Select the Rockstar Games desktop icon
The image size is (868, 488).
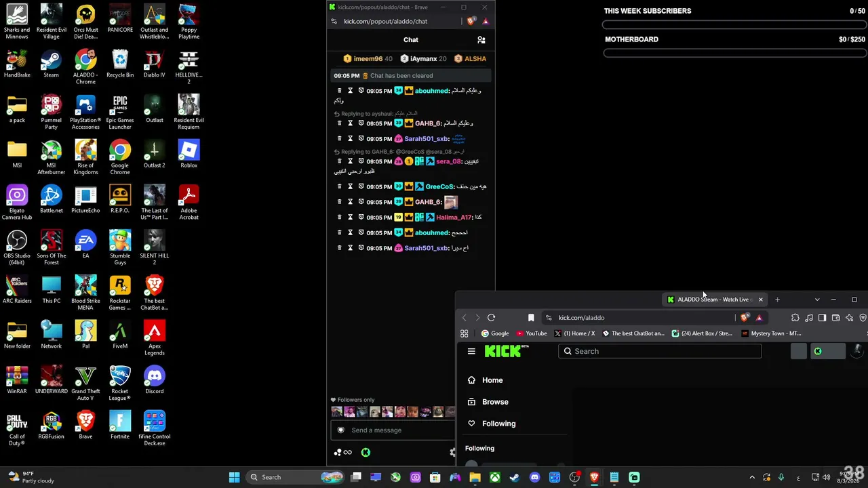[x=120, y=293]
